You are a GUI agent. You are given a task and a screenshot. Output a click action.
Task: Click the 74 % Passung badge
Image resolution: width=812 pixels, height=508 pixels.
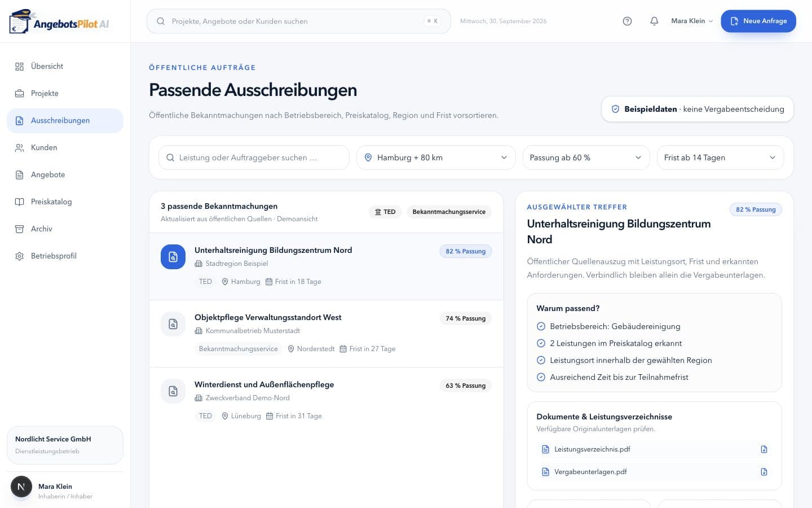[x=465, y=318]
